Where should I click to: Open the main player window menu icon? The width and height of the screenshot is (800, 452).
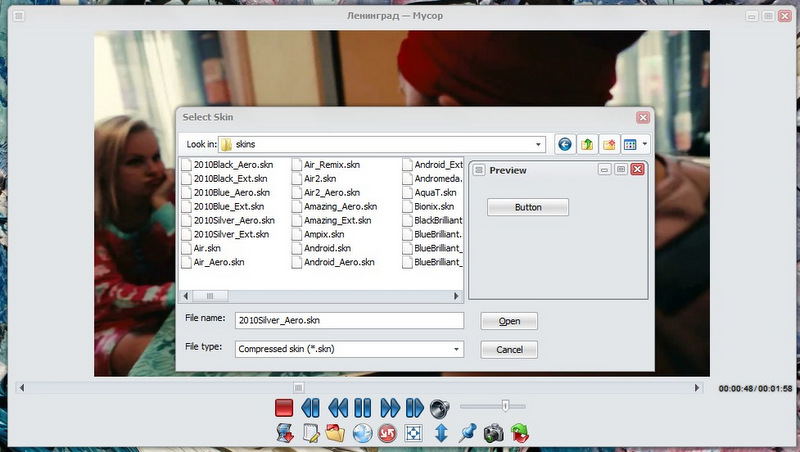(19, 16)
